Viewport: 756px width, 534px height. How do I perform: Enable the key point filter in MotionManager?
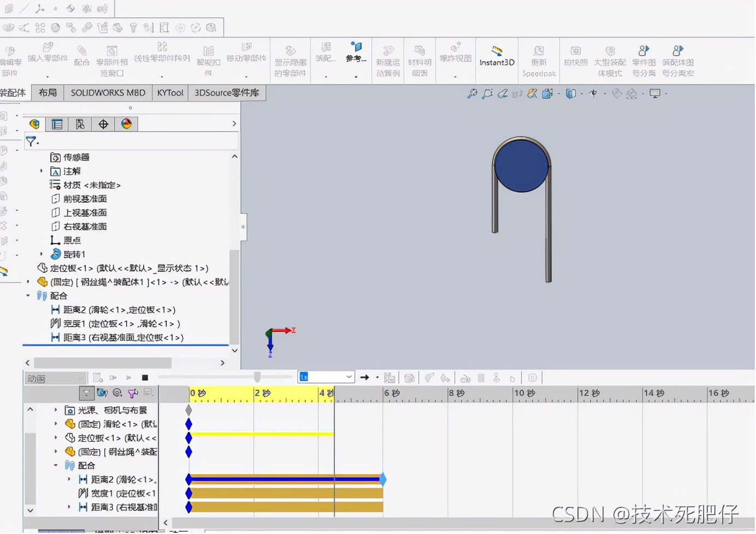click(132, 393)
